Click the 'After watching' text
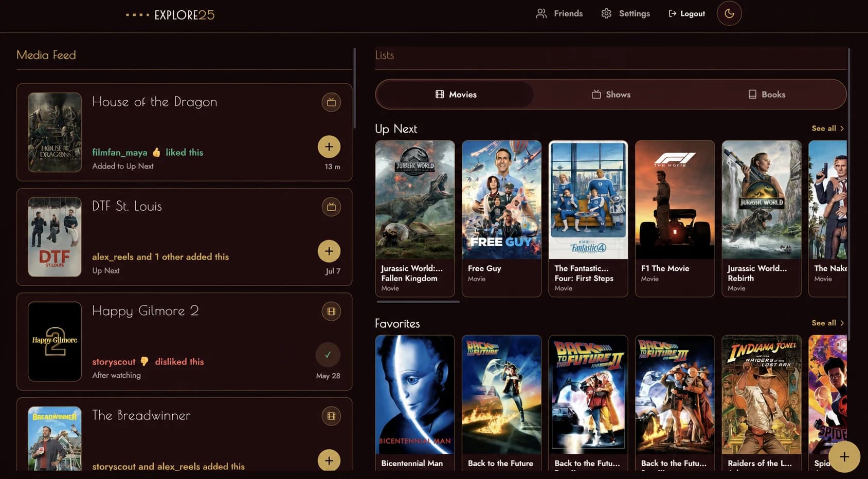The image size is (868, 479). tap(116, 375)
